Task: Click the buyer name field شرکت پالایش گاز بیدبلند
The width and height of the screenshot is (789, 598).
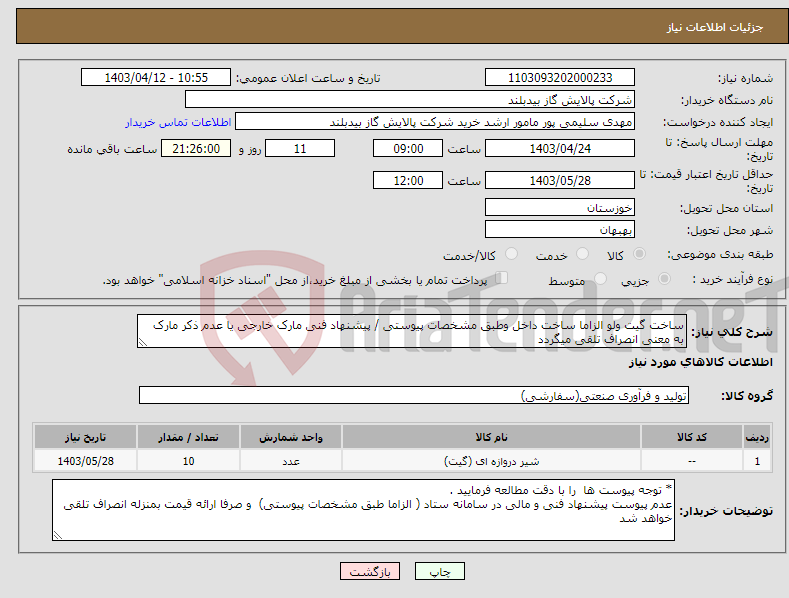Action: pos(410,100)
